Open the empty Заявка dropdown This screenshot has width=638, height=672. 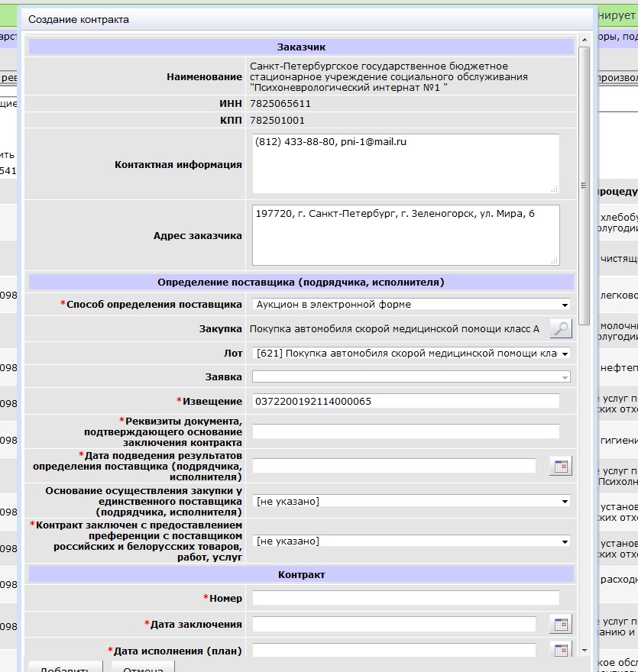click(x=411, y=377)
